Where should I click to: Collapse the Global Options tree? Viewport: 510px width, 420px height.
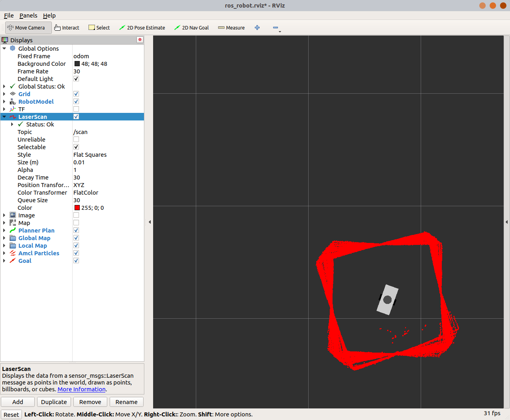pos(4,49)
